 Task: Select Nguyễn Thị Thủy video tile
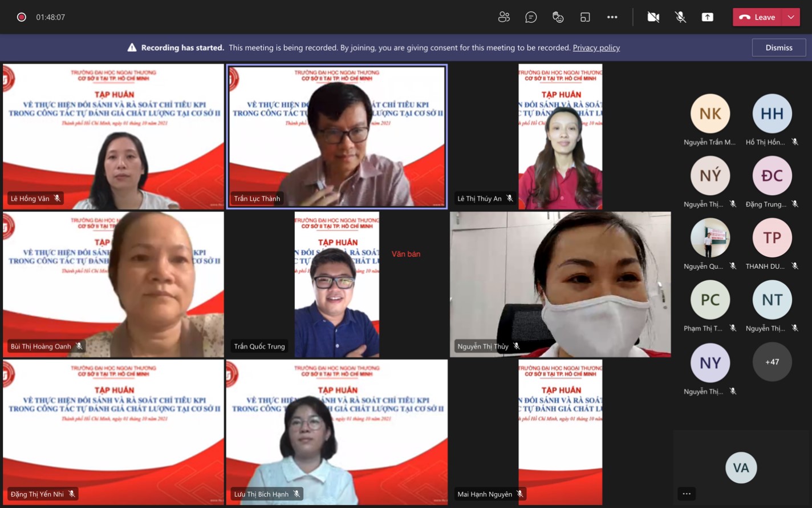point(561,284)
